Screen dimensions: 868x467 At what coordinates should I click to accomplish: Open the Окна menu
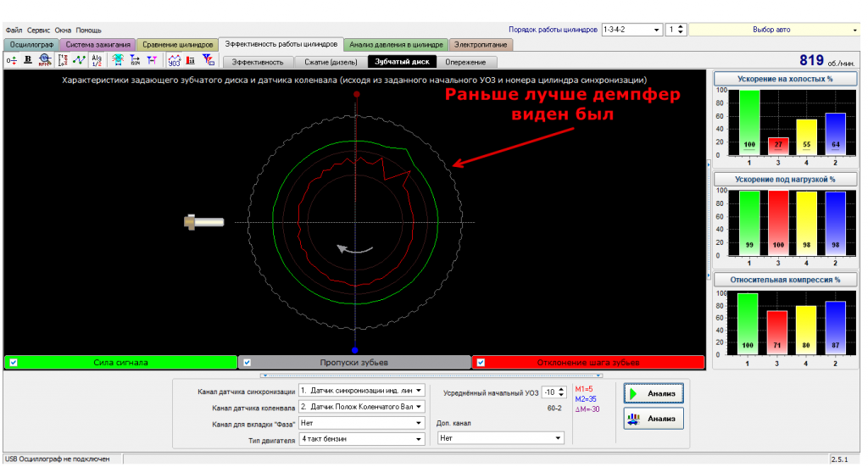pos(63,31)
